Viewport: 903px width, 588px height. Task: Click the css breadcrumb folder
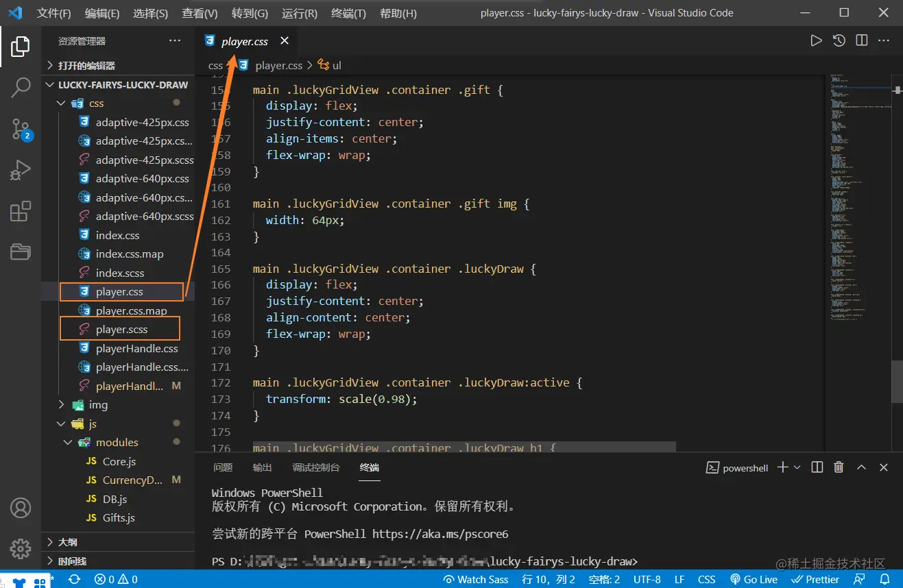216,66
